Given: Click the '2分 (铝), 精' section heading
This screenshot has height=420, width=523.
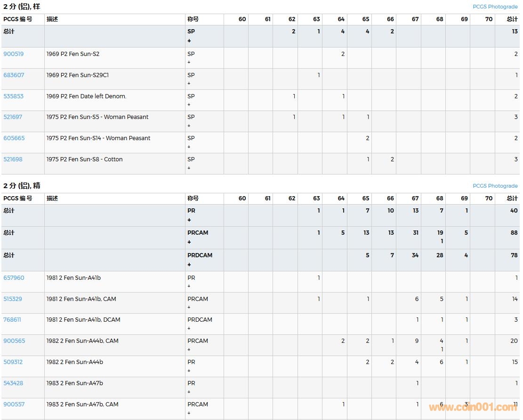Looking at the screenshot, I should coord(22,186).
